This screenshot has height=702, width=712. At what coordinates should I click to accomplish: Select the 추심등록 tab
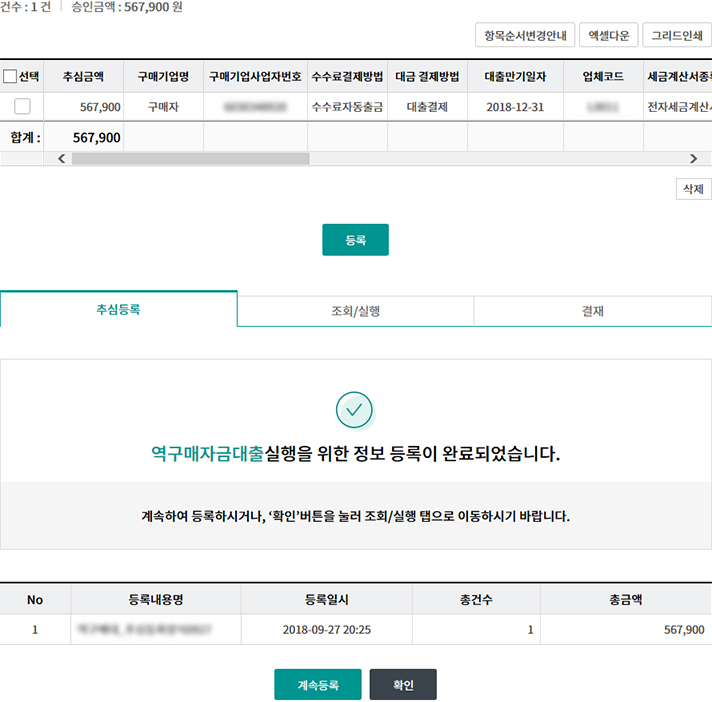[x=118, y=310]
